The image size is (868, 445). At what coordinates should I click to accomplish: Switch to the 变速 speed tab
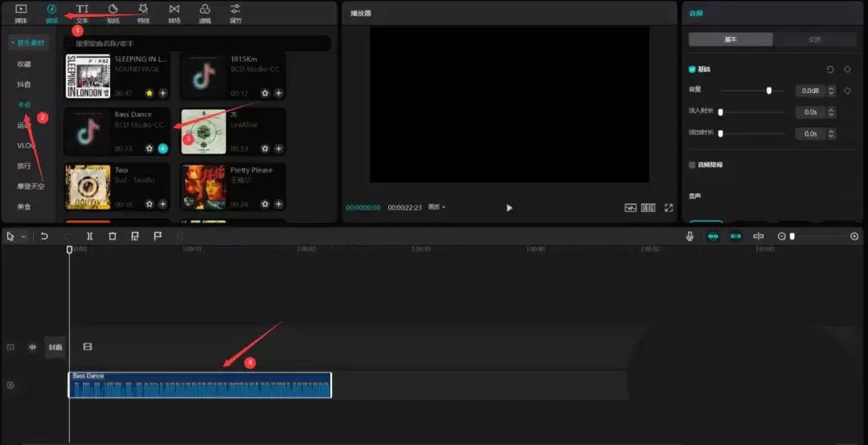click(x=814, y=39)
